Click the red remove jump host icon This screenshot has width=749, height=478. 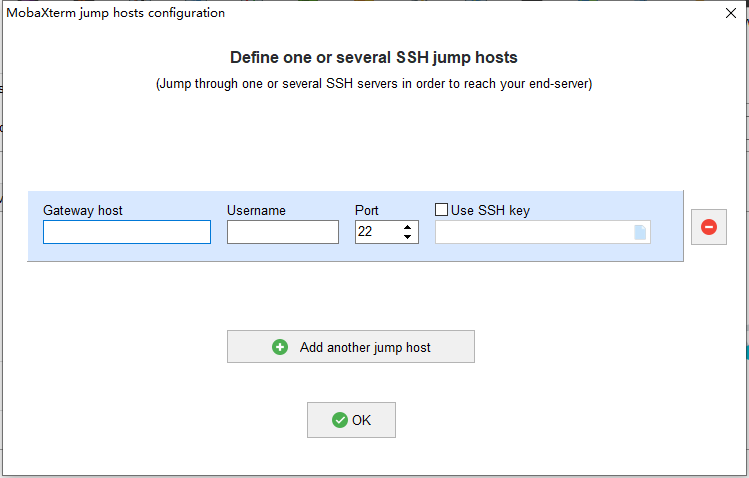point(708,227)
